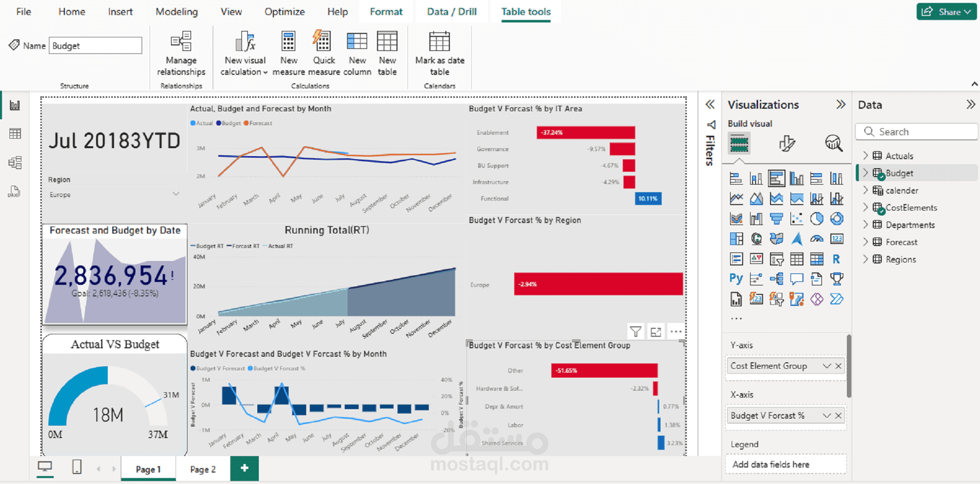The height and width of the screenshot is (484, 980).
Task: Open the Region slicer dropdown
Action: (x=176, y=194)
